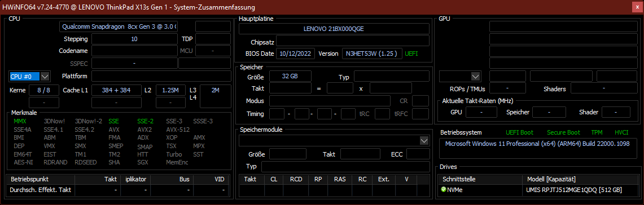Viewport: 644px width, 205px height.
Task: Click the TPM status label
Action: point(597,132)
